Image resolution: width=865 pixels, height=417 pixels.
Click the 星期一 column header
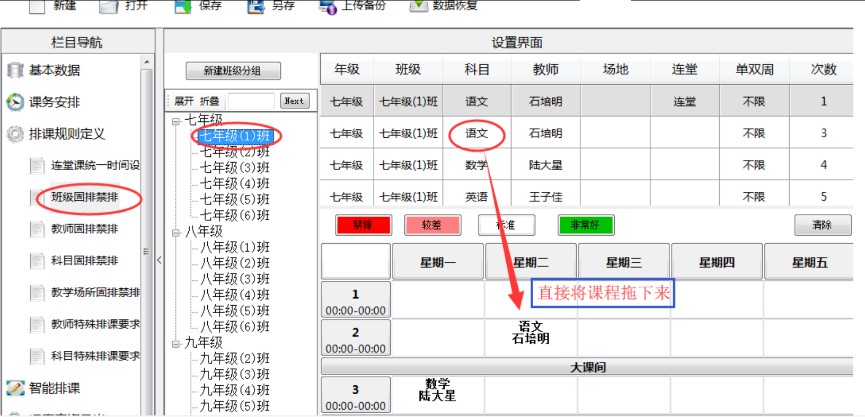point(437,262)
